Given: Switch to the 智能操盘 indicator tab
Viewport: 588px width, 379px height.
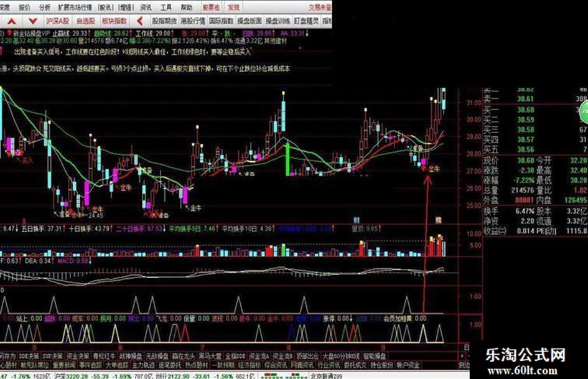Looking at the screenshot, I should 374,356.
